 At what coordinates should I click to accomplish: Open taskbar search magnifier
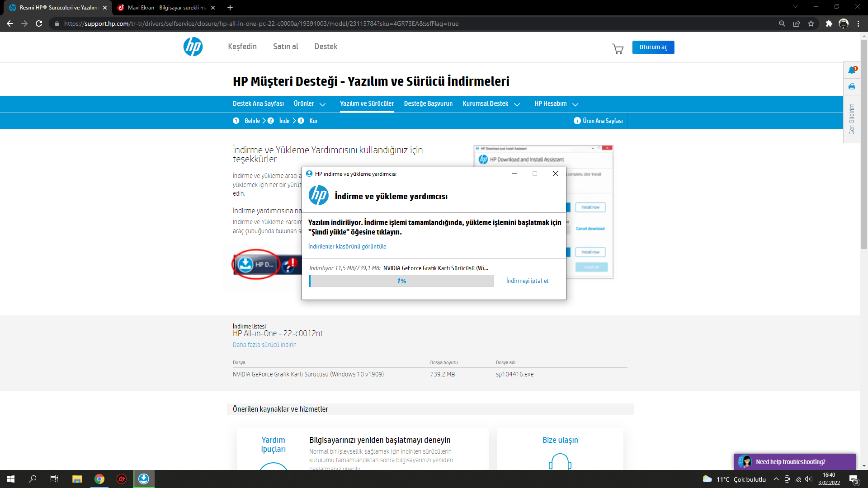(x=33, y=479)
